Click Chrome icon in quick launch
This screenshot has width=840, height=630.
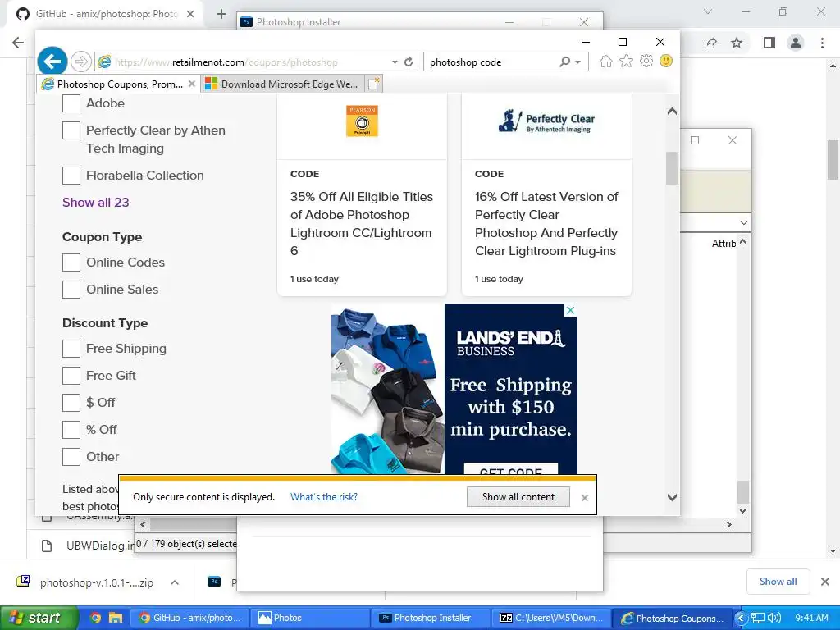pyautogui.click(x=95, y=618)
